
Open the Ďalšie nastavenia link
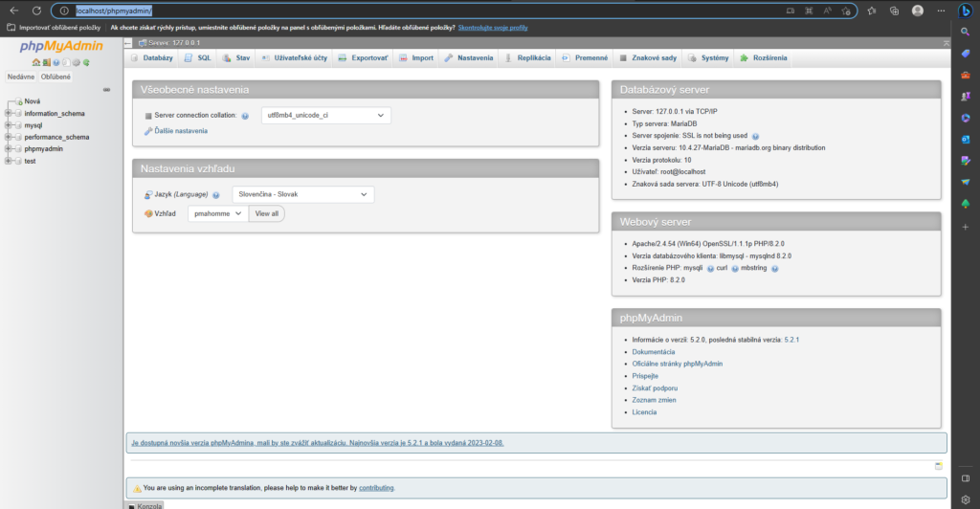180,131
